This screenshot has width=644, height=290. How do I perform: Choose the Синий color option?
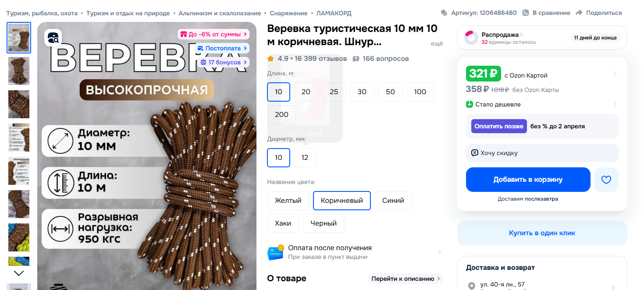coord(393,201)
